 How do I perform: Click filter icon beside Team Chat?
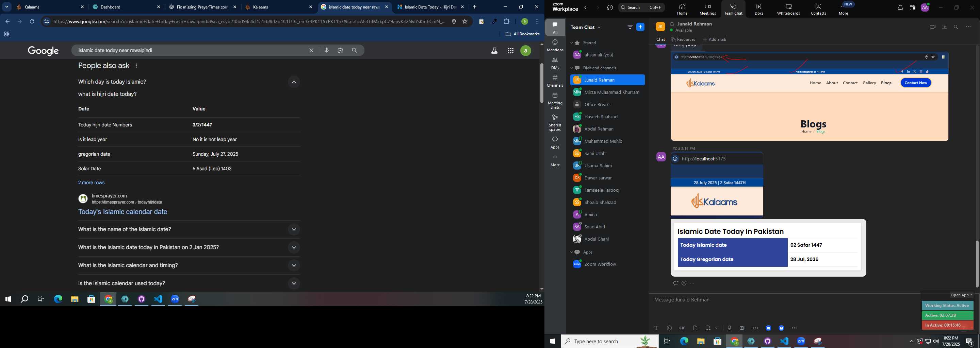pos(630,27)
